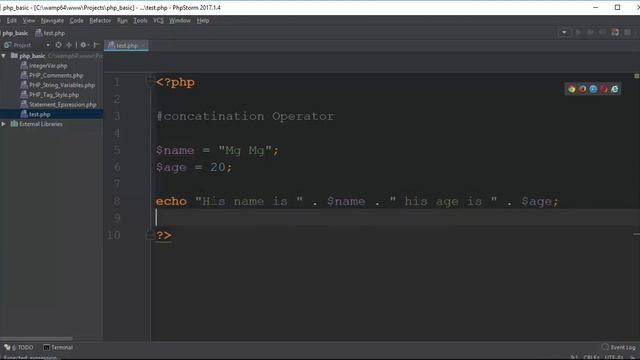This screenshot has width=640, height=360.
Task: Fold code at the ?> closing marker
Action: click(x=150, y=236)
